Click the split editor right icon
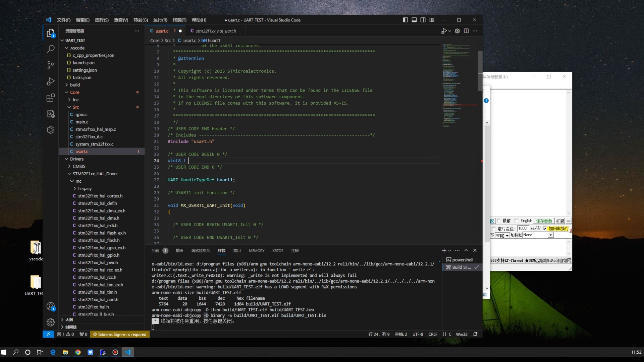 (x=466, y=31)
